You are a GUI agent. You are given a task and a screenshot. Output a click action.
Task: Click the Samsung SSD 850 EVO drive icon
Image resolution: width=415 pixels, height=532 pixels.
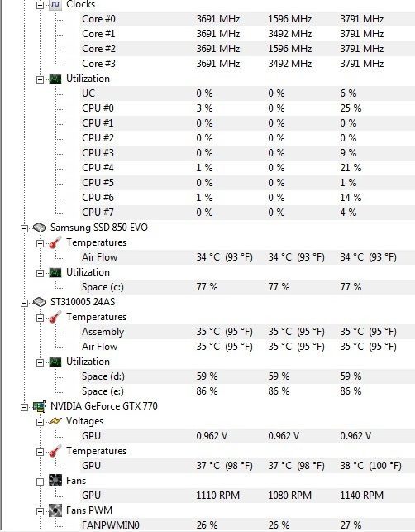(x=40, y=228)
